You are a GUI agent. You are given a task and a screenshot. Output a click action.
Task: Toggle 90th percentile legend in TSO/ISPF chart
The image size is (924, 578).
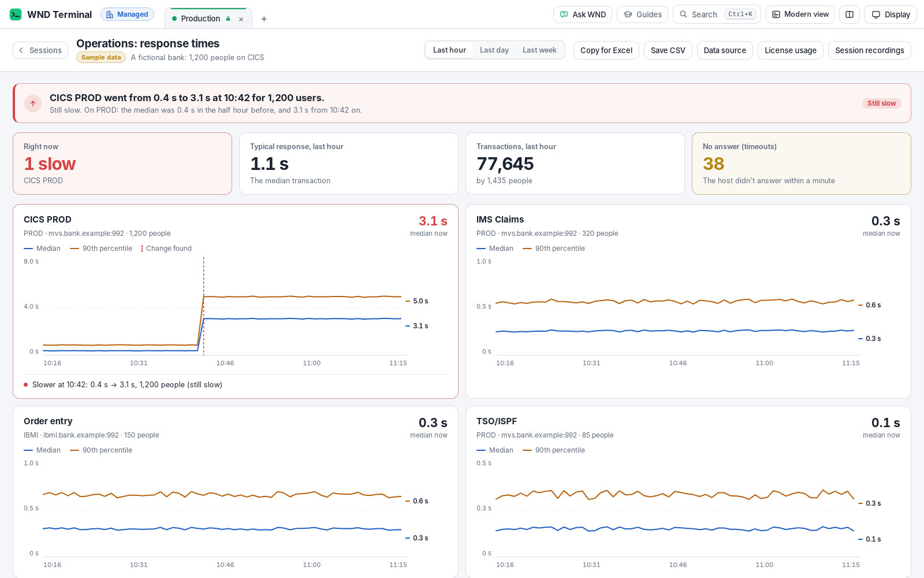point(554,450)
